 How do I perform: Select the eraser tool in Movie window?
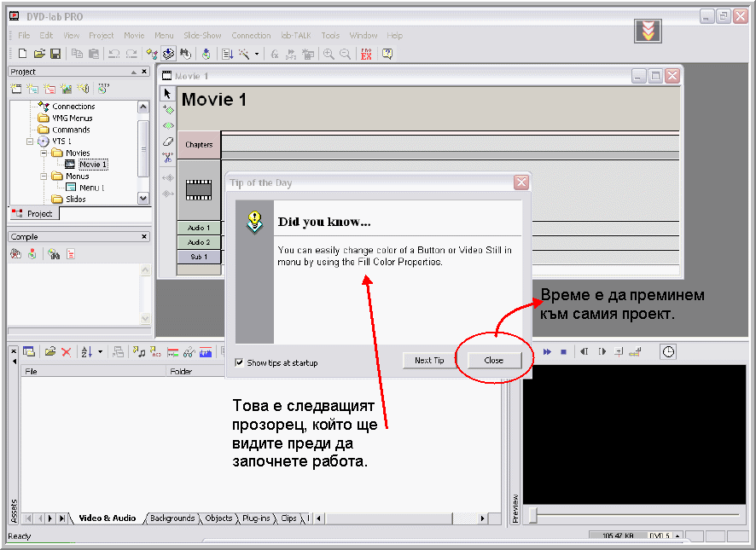[x=168, y=142]
